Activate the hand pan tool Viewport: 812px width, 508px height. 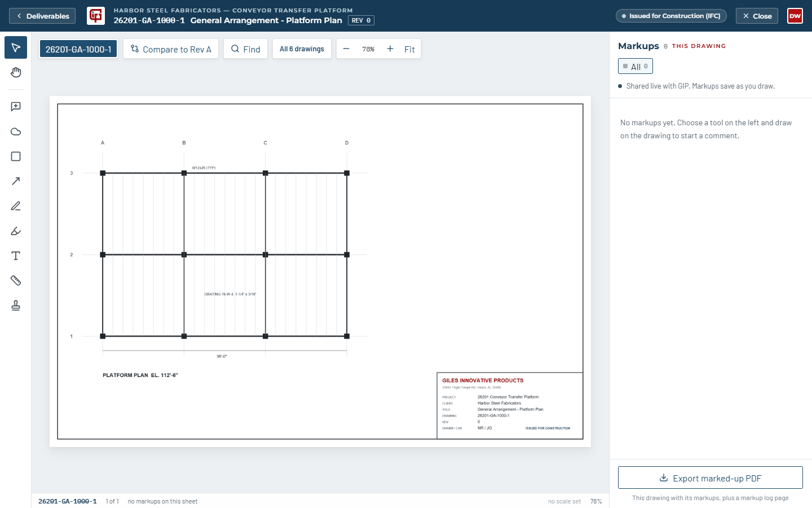click(x=16, y=72)
